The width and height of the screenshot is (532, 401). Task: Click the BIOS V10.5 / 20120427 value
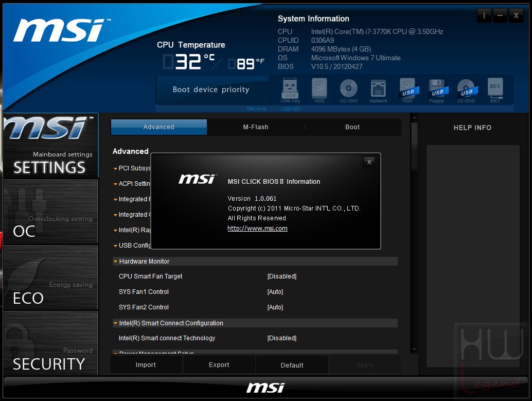pos(337,66)
